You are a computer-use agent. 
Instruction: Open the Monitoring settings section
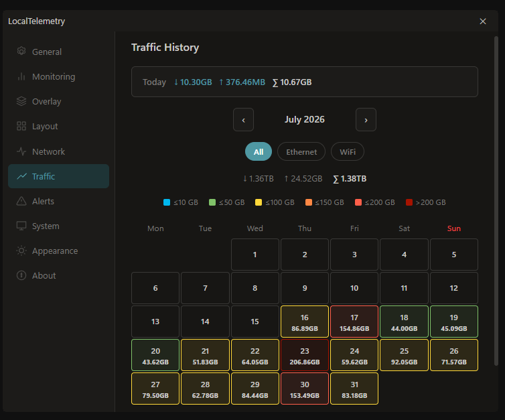point(59,76)
